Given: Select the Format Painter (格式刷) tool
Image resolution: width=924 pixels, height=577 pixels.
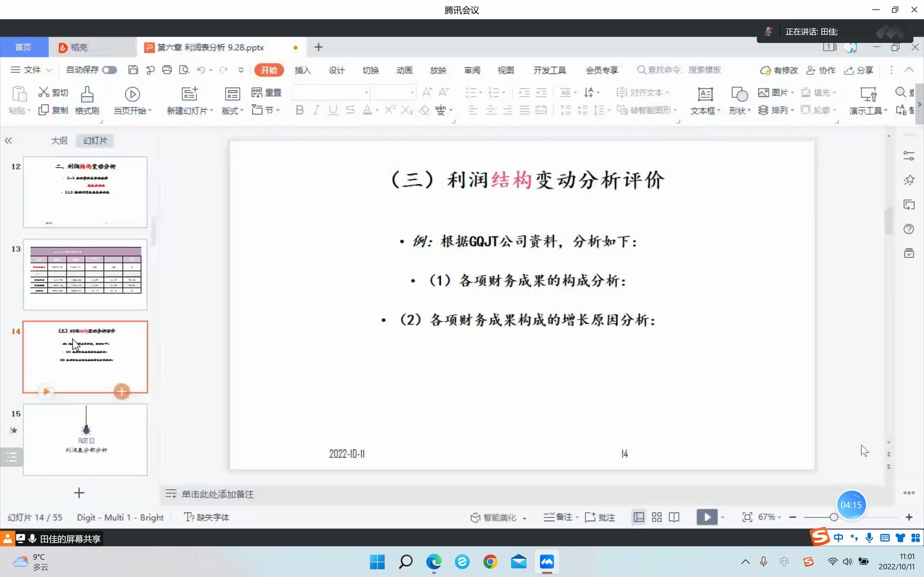Looking at the screenshot, I should (x=87, y=100).
